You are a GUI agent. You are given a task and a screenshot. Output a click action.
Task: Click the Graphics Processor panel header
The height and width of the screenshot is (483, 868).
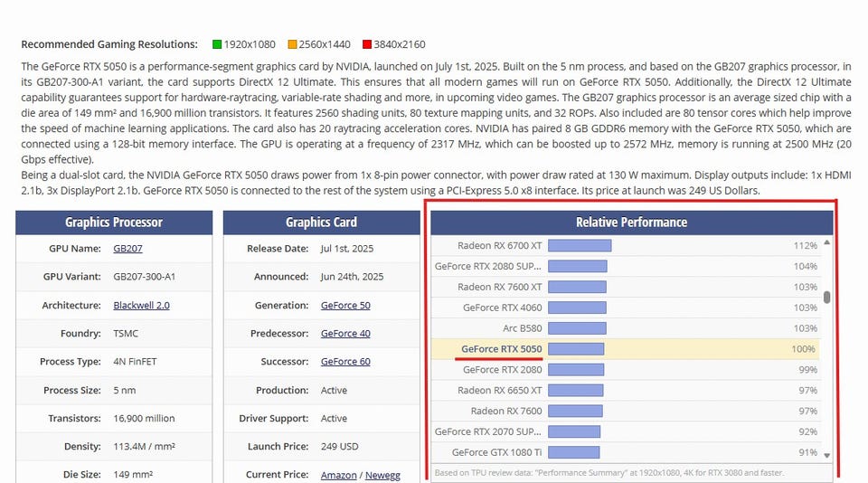114,223
